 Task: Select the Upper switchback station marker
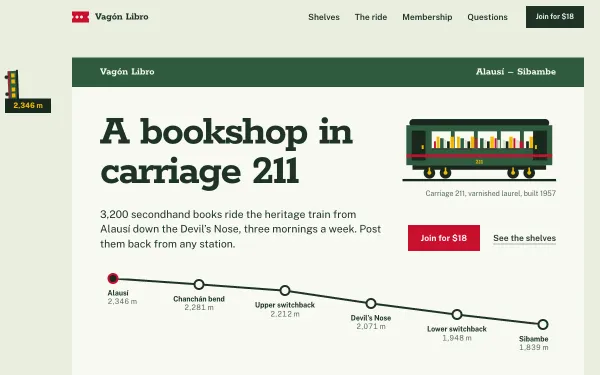pos(285,290)
